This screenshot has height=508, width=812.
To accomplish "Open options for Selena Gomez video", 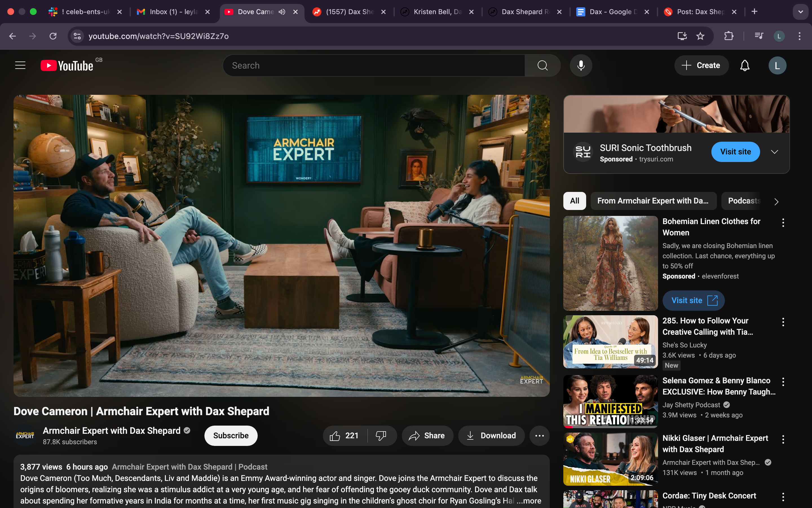I will 783,382.
